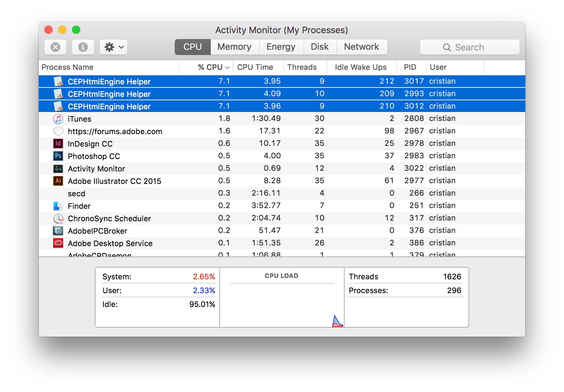The width and height of the screenshot is (564, 392).
Task: Zoom the window with green button
Action: (76, 30)
